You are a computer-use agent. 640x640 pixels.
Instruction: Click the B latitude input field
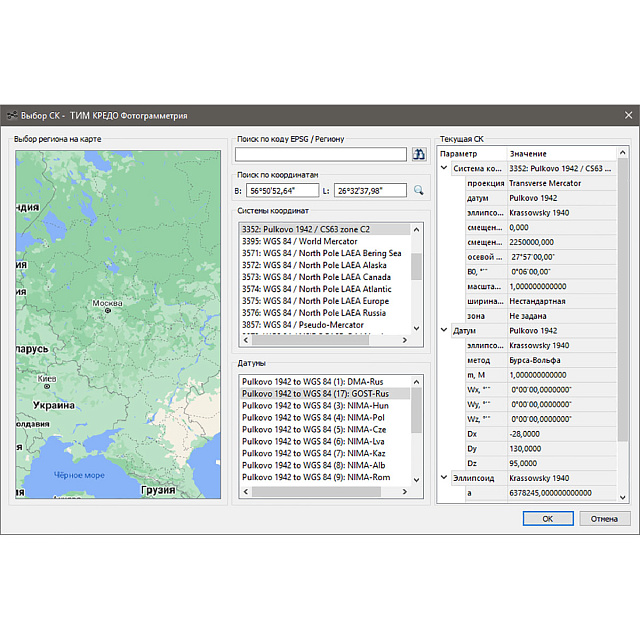click(x=282, y=191)
